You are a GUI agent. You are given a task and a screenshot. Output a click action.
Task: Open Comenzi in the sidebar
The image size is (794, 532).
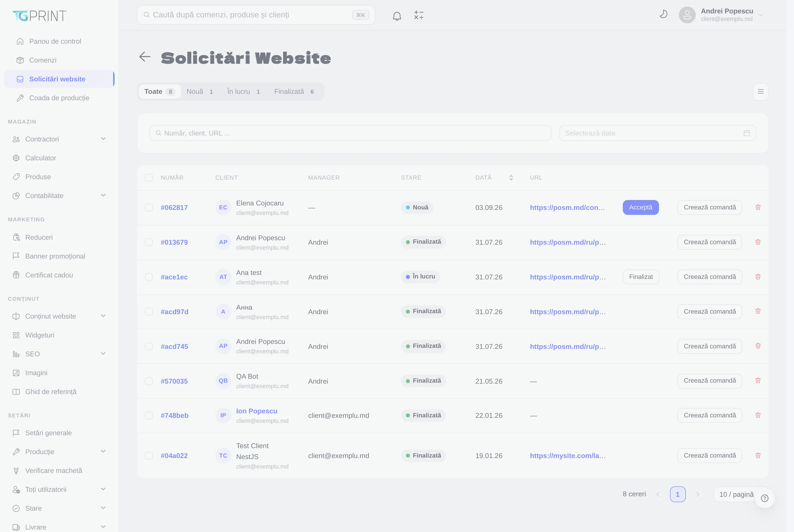tap(59, 60)
